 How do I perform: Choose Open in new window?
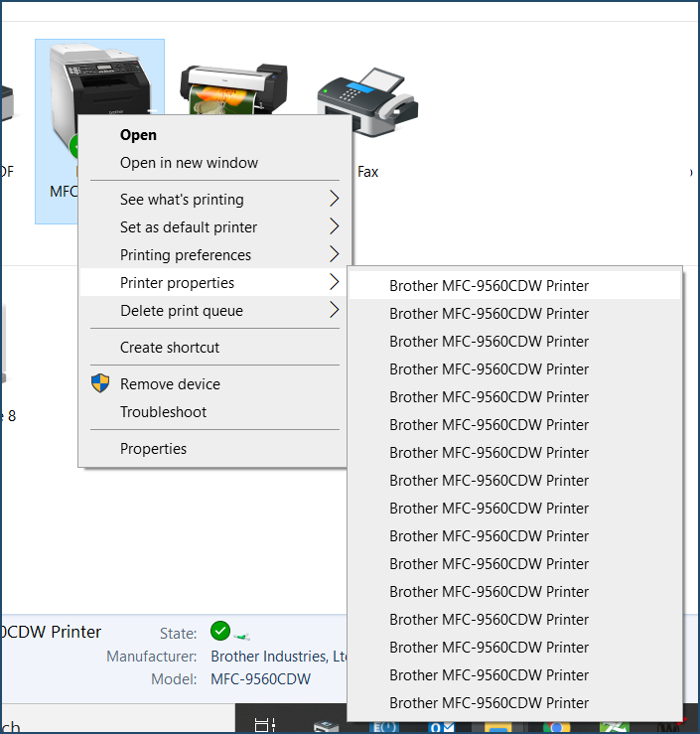[189, 163]
